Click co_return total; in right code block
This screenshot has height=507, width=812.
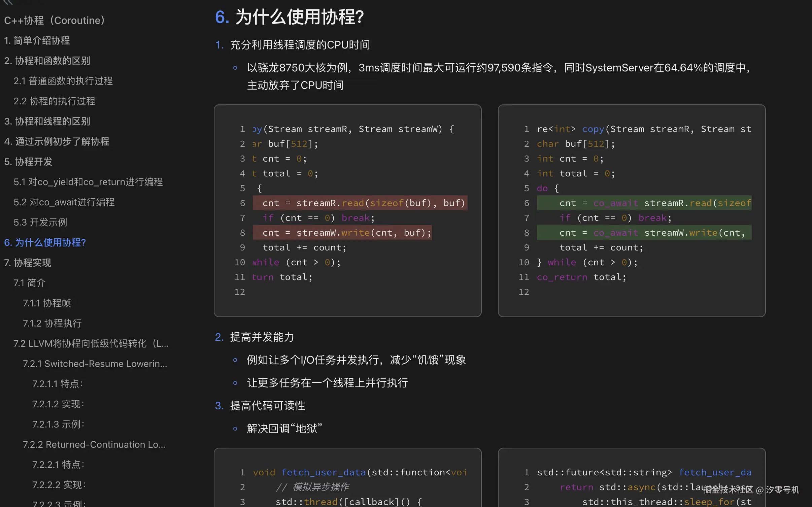coord(582,277)
